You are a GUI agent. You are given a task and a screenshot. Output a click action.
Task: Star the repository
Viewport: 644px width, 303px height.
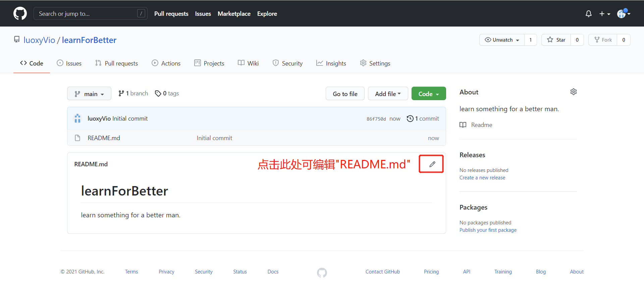(556, 40)
